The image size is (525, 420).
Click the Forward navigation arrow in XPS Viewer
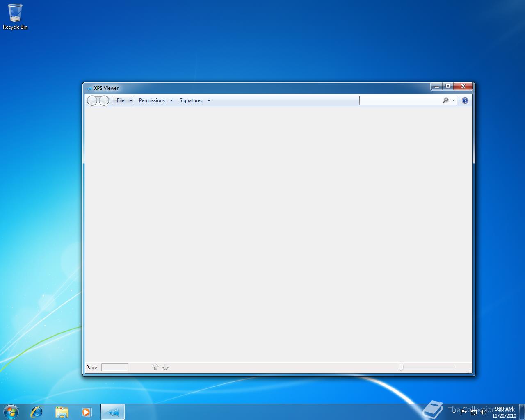click(x=104, y=100)
